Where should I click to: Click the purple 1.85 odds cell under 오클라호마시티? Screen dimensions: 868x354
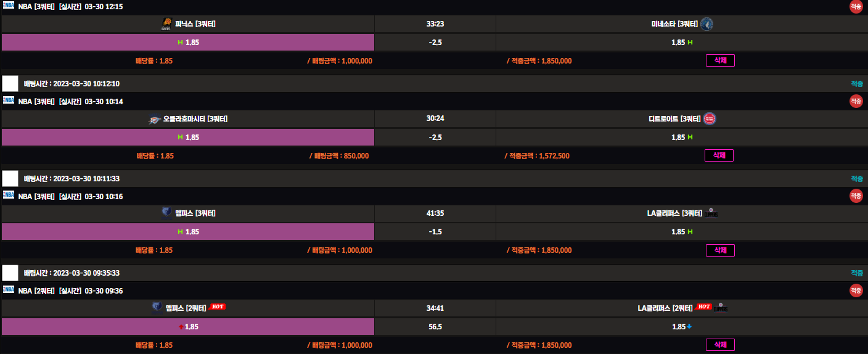188,137
